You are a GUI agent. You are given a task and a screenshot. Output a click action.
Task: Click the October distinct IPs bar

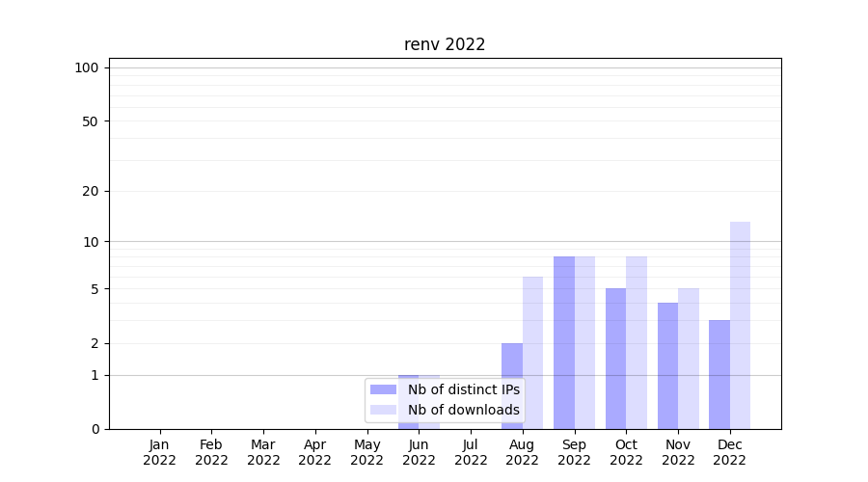point(615,358)
